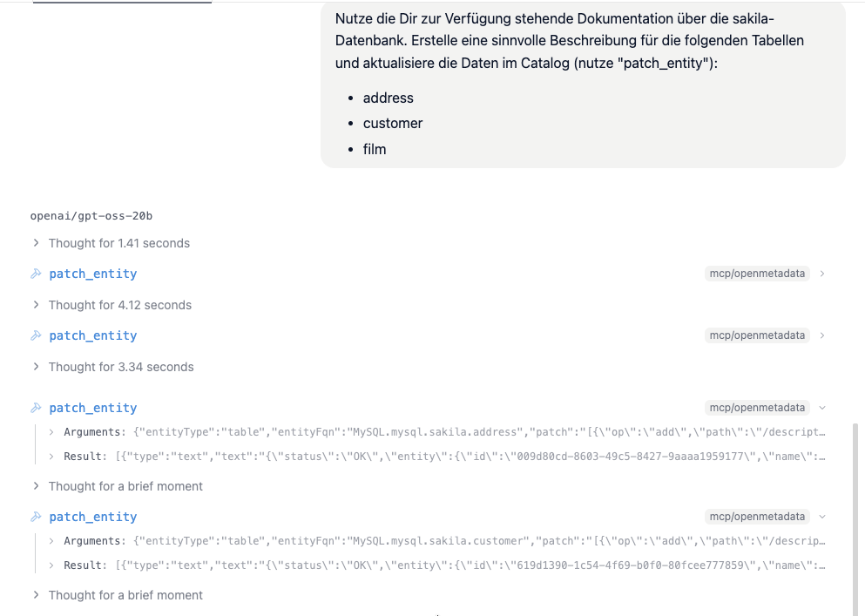Click the chevron icon right of the second mcp/openmetadata badge

[821, 335]
